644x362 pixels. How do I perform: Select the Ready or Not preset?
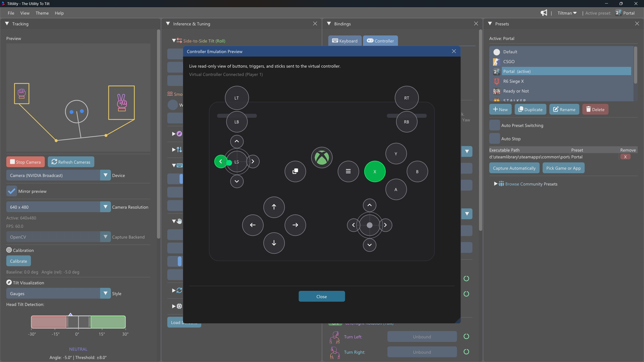(561, 91)
